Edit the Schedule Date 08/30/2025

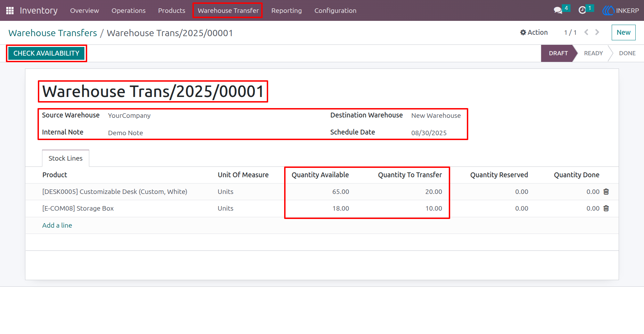pyautogui.click(x=429, y=133)
